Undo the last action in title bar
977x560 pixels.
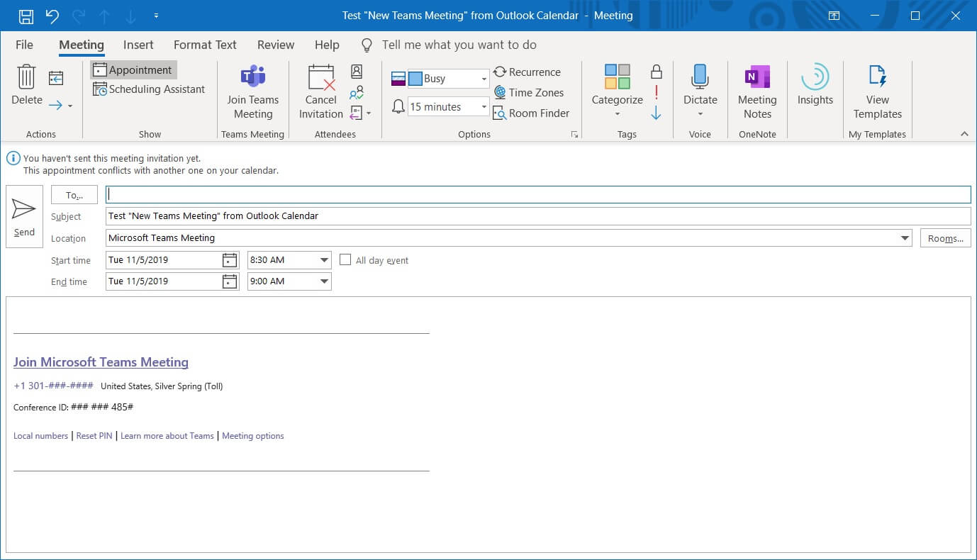tap(52, 16)
